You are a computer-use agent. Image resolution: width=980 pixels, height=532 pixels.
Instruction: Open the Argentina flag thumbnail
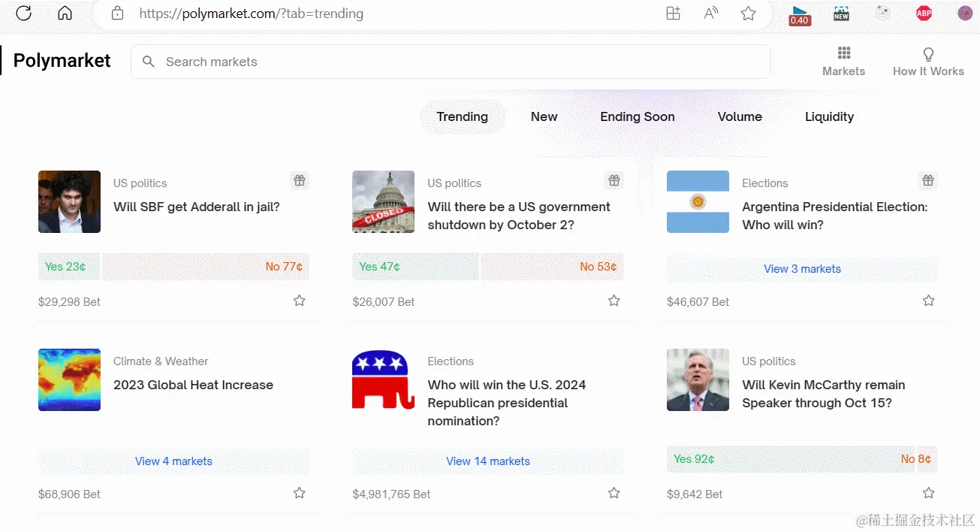(698, 201)
